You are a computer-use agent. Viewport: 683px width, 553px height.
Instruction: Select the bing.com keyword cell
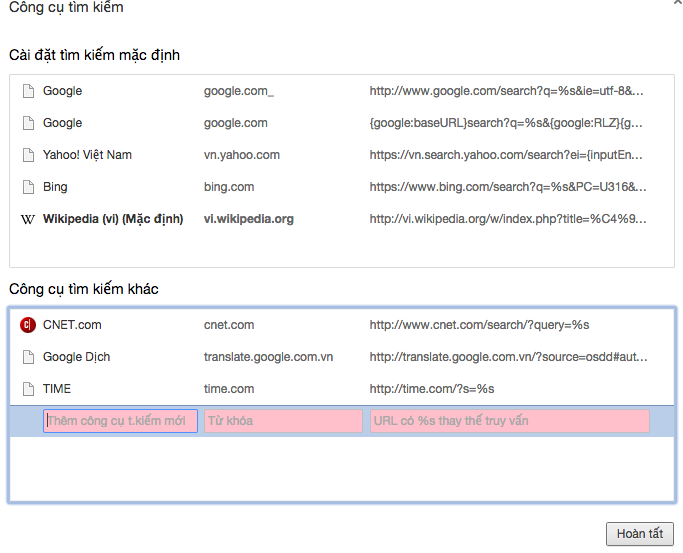(x=229, y=187)
